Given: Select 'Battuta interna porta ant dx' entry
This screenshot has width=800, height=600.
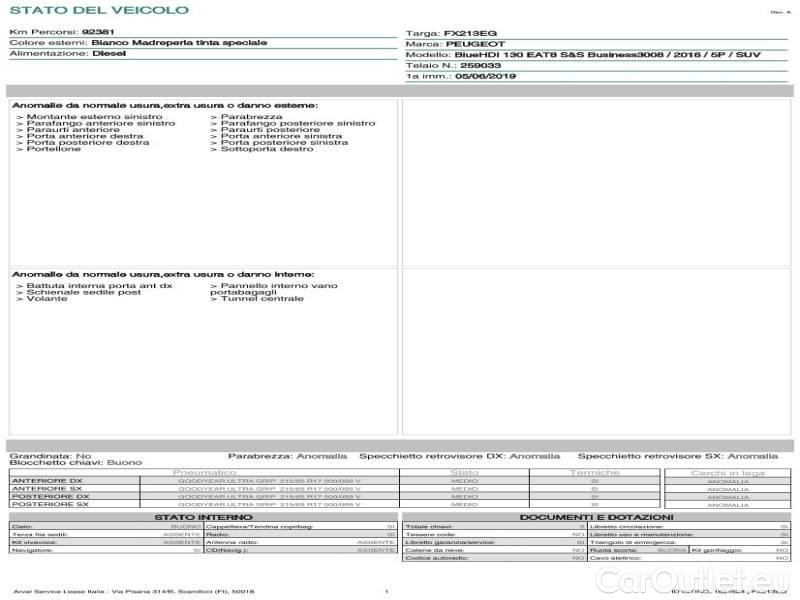Looking at the screenshot, I should pyautogui.click(x=99, y=286).
